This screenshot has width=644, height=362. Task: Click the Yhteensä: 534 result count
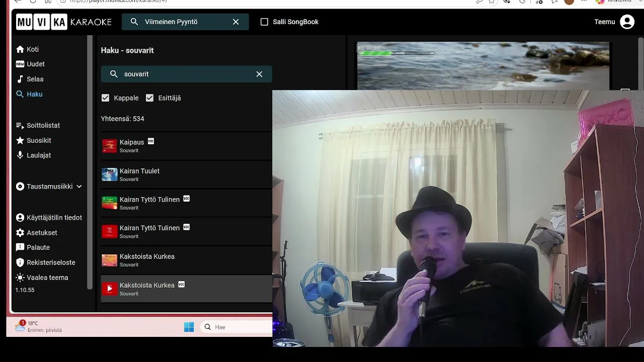[x=123, y=119]
